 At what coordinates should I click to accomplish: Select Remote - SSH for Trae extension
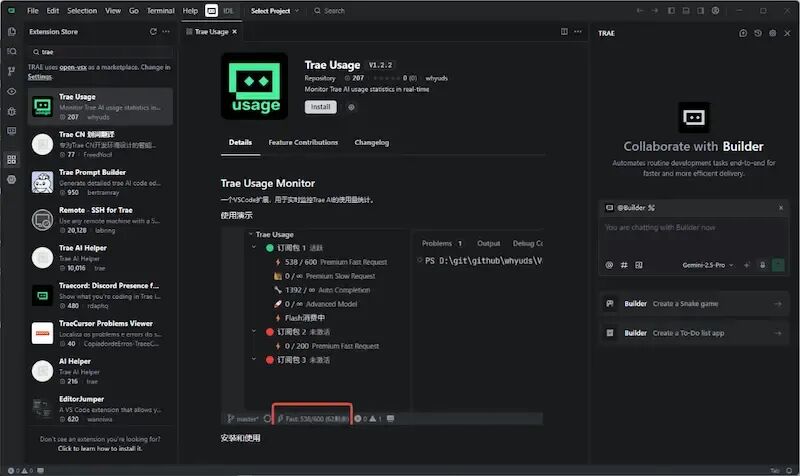100,220
